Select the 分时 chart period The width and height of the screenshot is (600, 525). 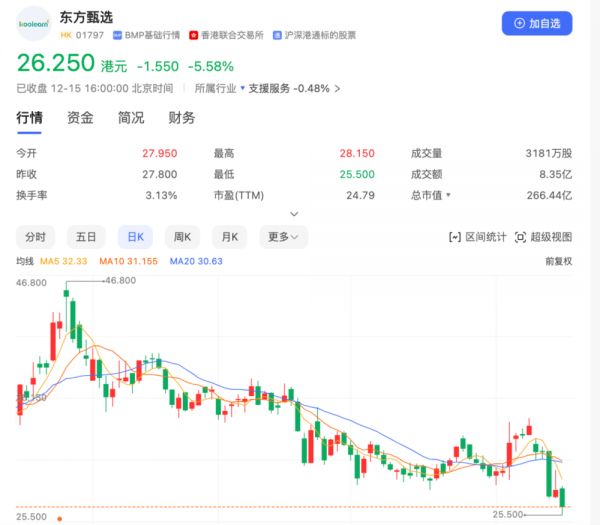coord(36,237)
